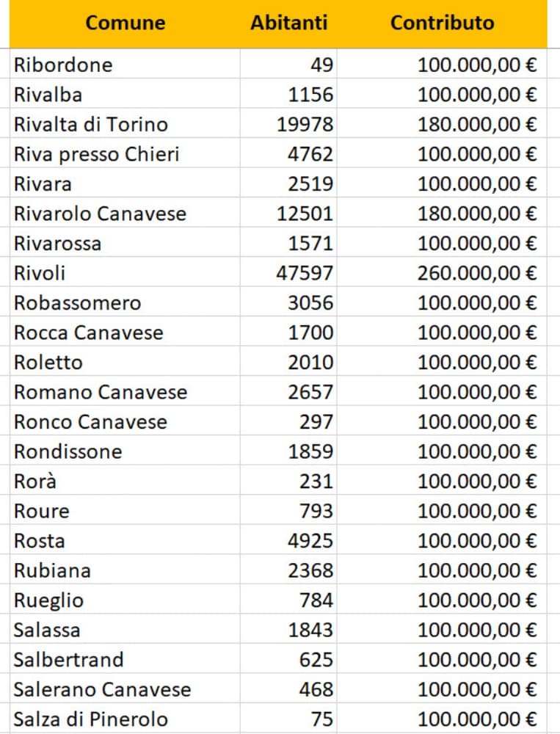Click Rosta's population value 4925
The height and width of the screenshot is (734, 560).
pyautogui.click(x=310, y=541)
